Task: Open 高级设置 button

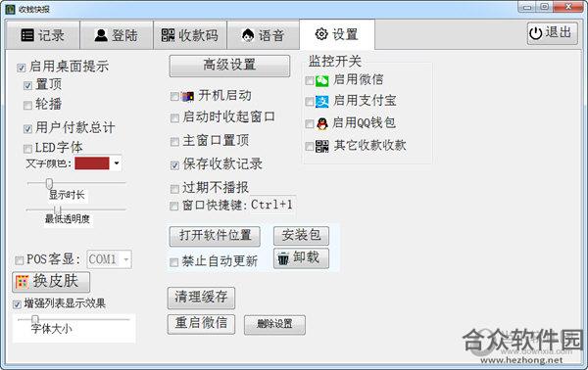Action: [x=229, y=66]
